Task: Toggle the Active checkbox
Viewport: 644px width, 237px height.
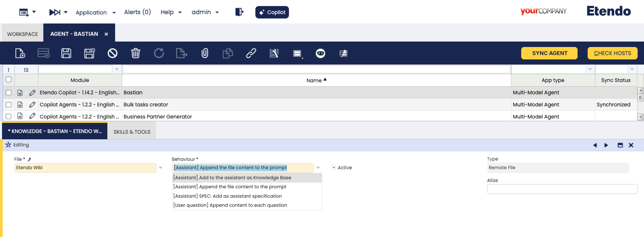Action: [334, 168]
